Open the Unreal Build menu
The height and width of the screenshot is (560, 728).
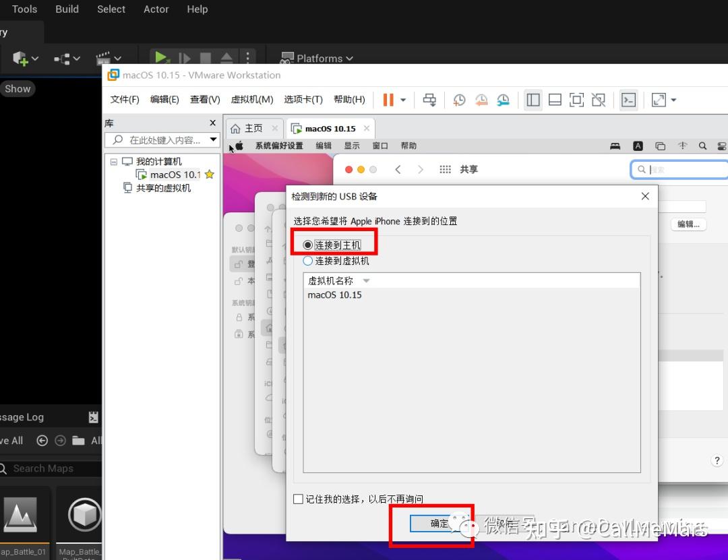pos(67,9)
